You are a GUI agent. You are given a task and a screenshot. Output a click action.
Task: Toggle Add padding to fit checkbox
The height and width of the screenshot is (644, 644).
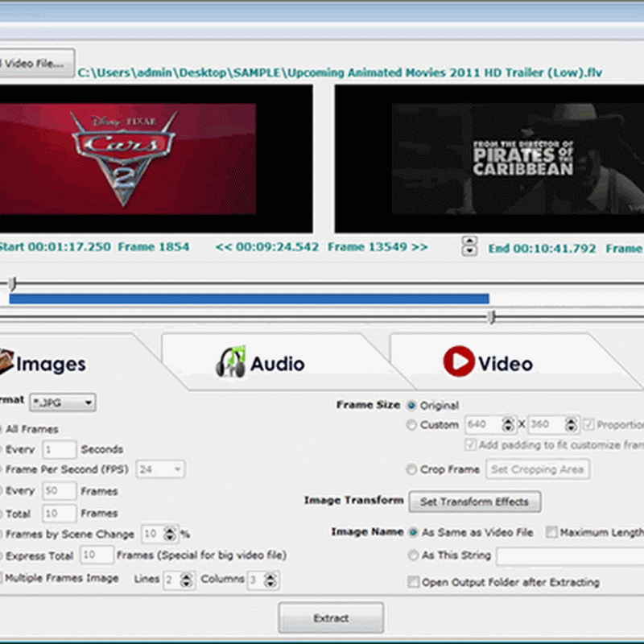(470, 445)
